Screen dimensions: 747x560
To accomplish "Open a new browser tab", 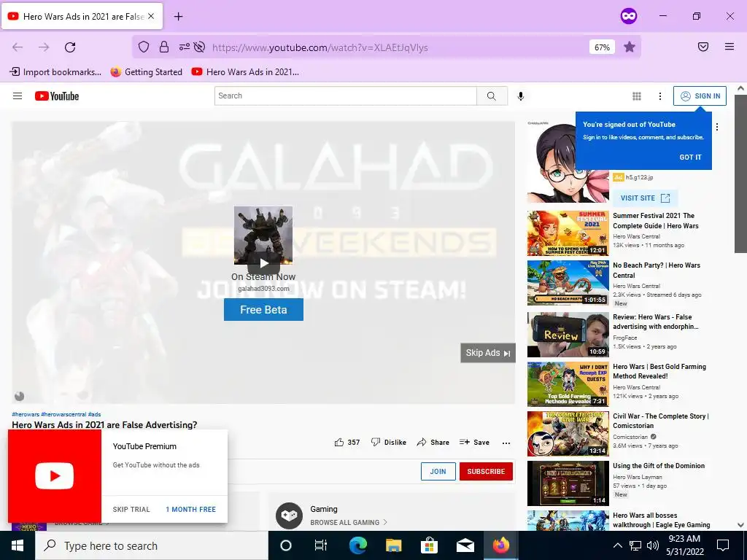I will click(x=179, y=17).
